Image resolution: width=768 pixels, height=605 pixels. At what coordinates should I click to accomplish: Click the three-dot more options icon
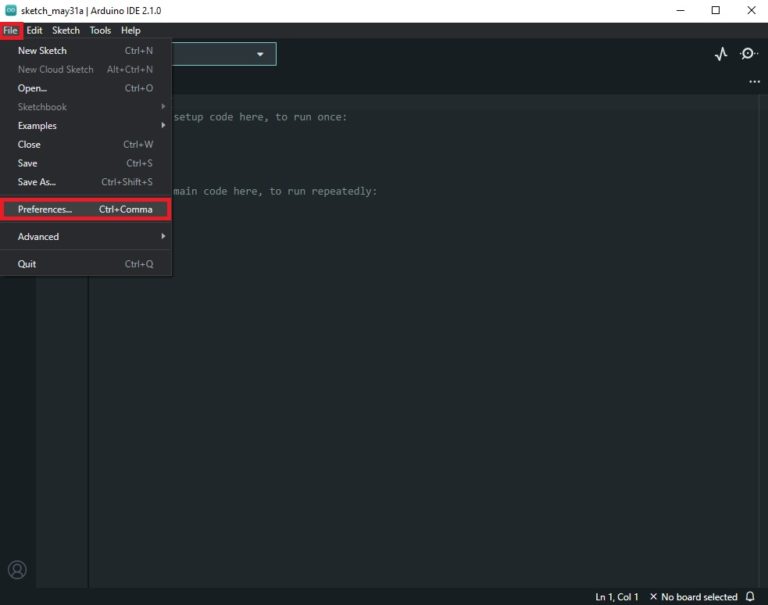(754, 82)
